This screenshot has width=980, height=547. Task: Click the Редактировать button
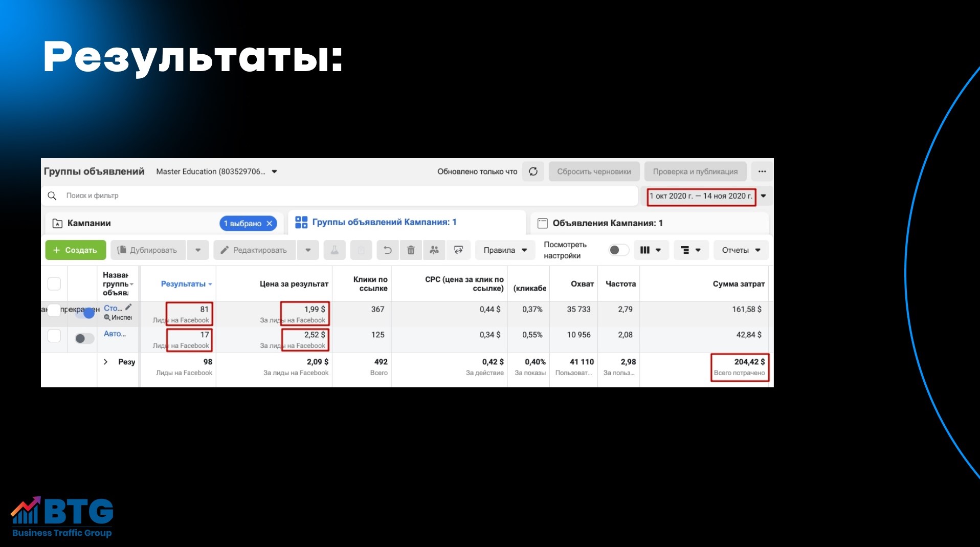[x=255, y=250]
